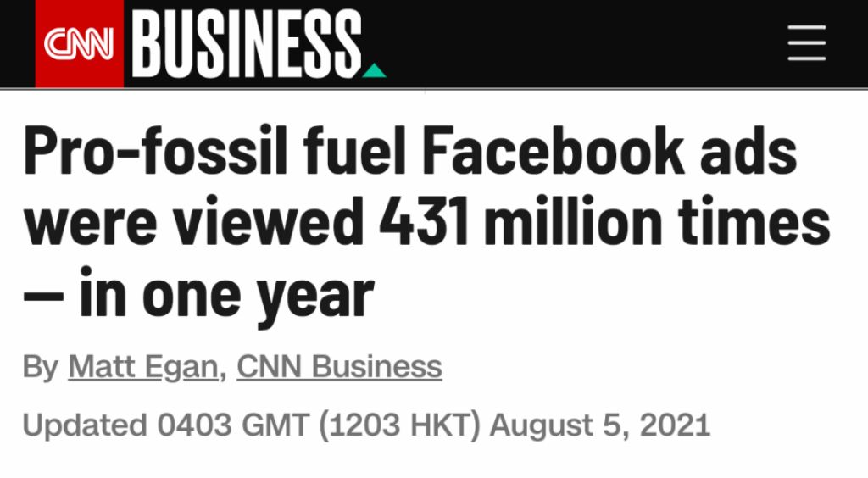Click the "Updated" label in the timestamp
The height and width of the screenshot is (478, 868).
click(x=84, y=424)
